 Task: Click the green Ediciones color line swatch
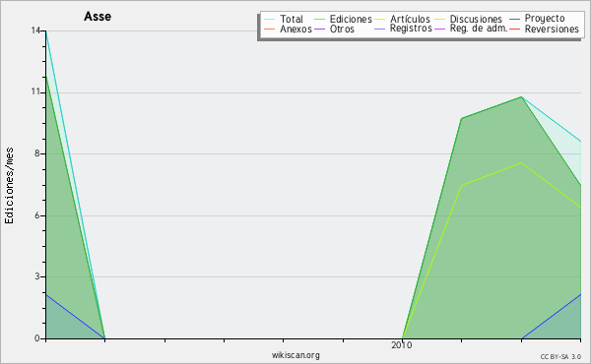point(319,19)
